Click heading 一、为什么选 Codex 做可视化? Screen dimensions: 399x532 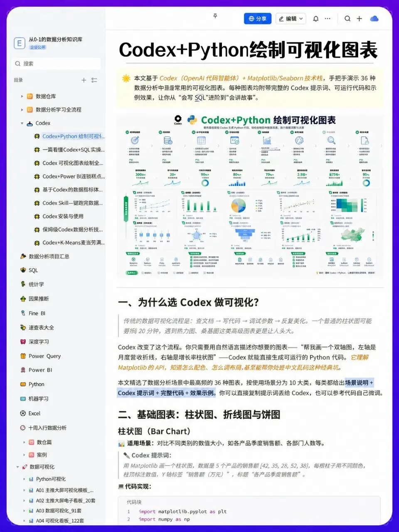[189, 303]
